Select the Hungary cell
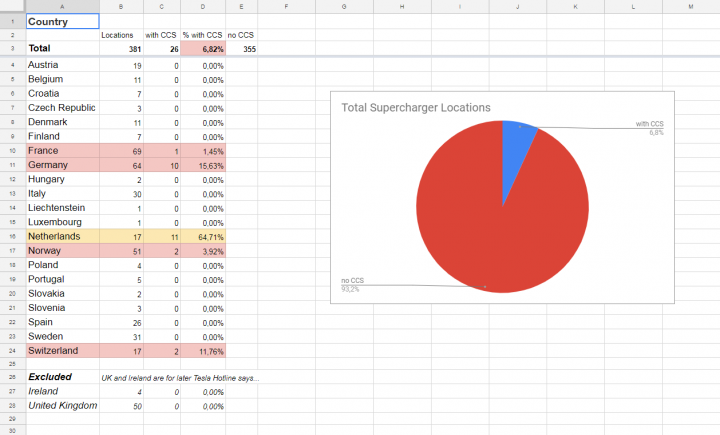This screenshot has height=435, width=720. click(62, 179)
